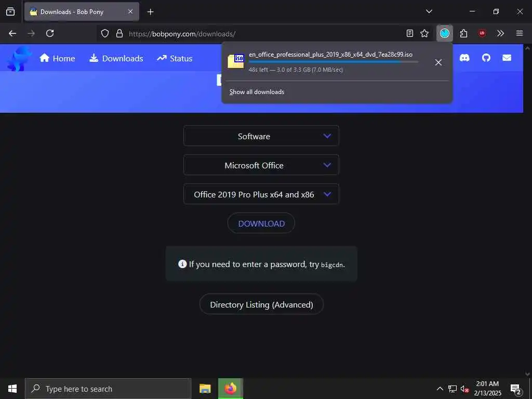Open Directory Listing (Advanced) button
Image resolution: width=532 pixels, height=399 pixels.
coord(262,304)
